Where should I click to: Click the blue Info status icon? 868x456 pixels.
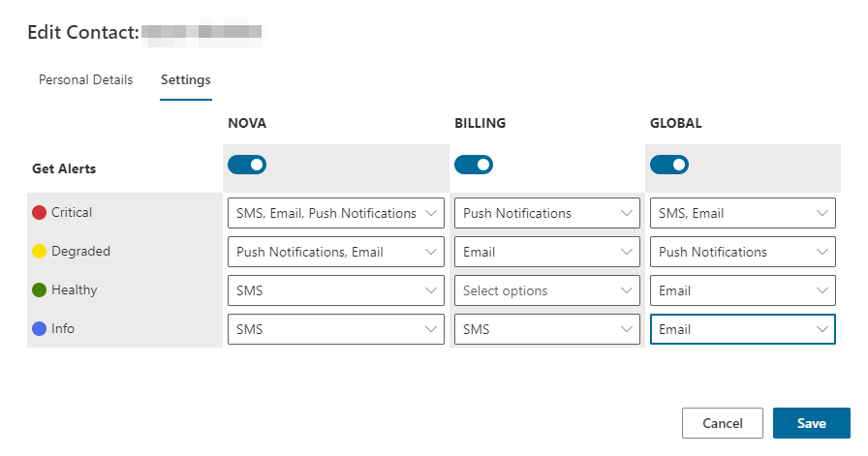coord(40,329)
